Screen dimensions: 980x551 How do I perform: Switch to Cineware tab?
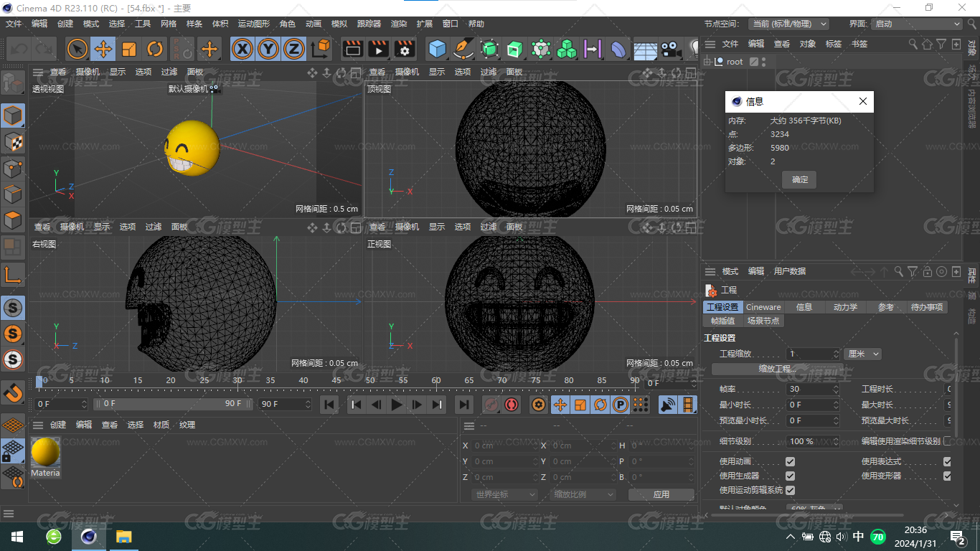click(763, 307)
